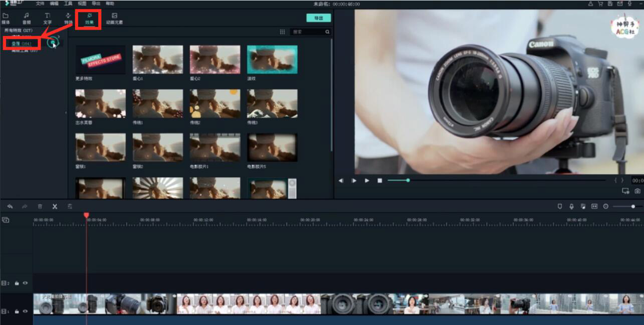Click the trash delete icon above the timeline

coord(40,207)
